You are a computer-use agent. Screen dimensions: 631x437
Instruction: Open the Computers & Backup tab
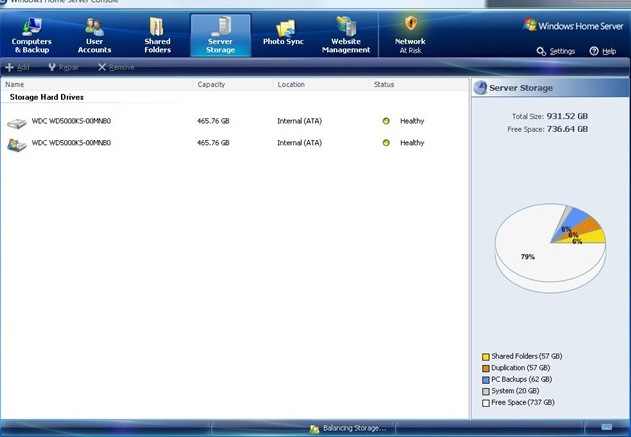pos(32,36)
